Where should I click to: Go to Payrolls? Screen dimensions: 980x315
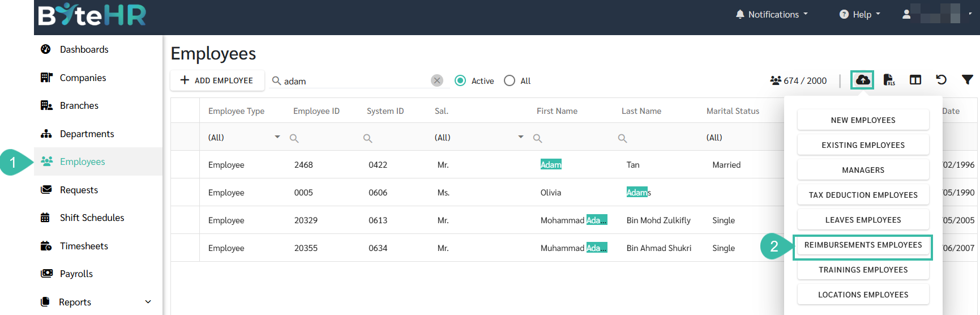pyautogui.click(x=76, y=274)
